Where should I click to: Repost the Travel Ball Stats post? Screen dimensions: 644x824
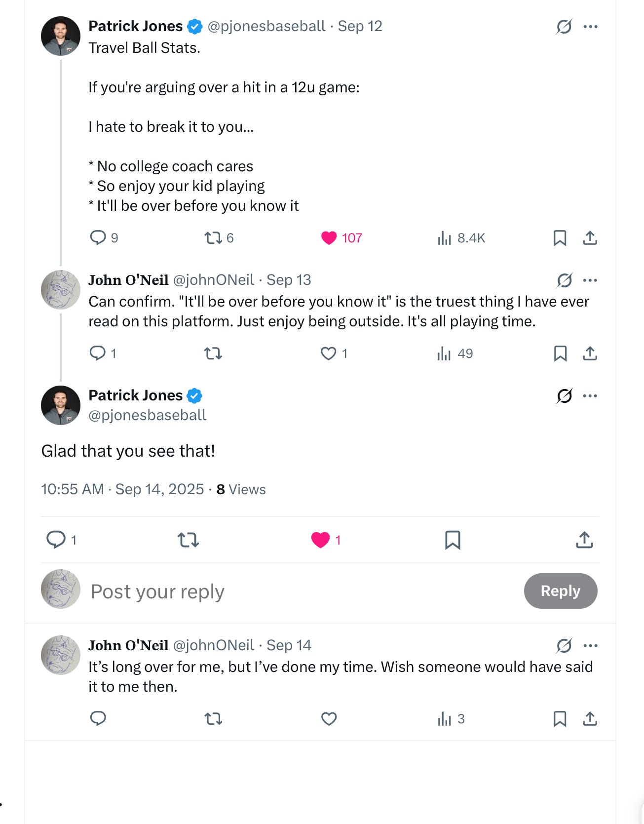click(213, 238)
